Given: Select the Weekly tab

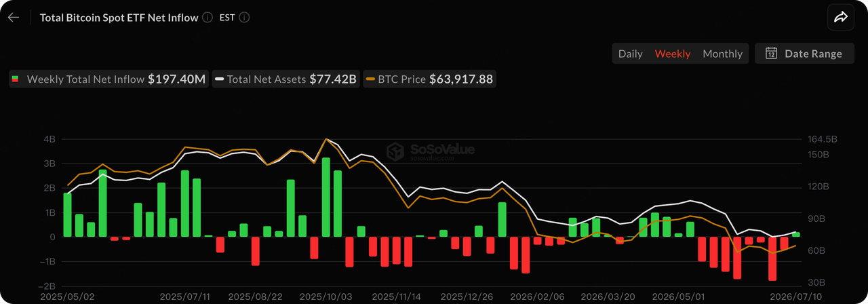Looking at the screenshot, I should pyautogui.click(x=673, y=54).
